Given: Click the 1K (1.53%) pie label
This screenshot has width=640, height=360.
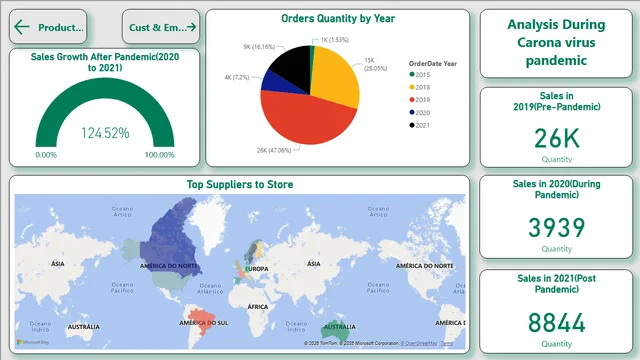Looking at the screenshot, I should 335,40.
